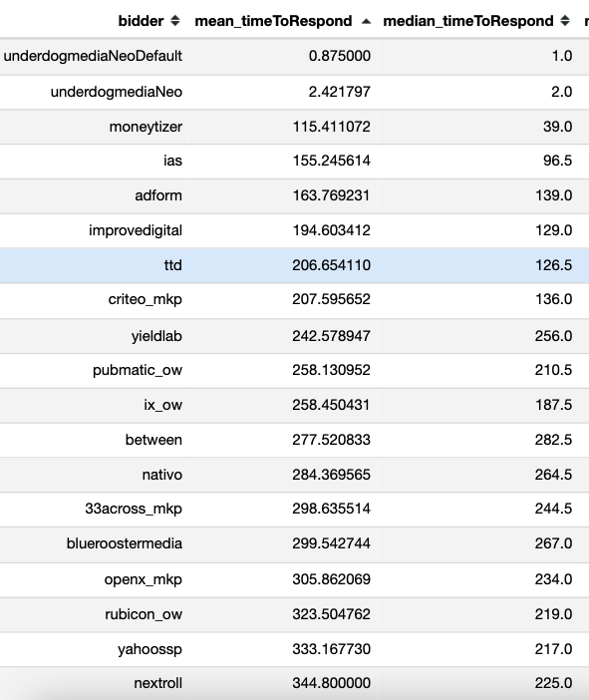The width and height of the screenshot is (589, 700).
Task: Click mean value 258.130952
Action: tap(332, 370)
